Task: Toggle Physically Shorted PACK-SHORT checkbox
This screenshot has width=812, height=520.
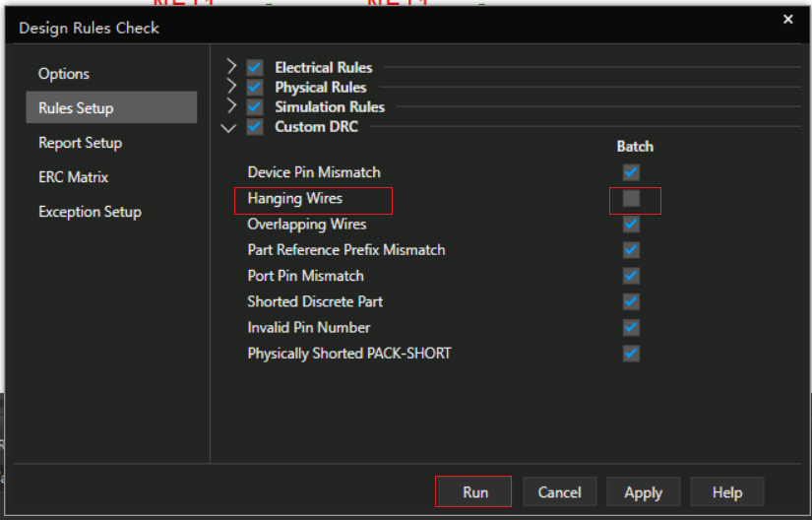Action: (631, 354)
